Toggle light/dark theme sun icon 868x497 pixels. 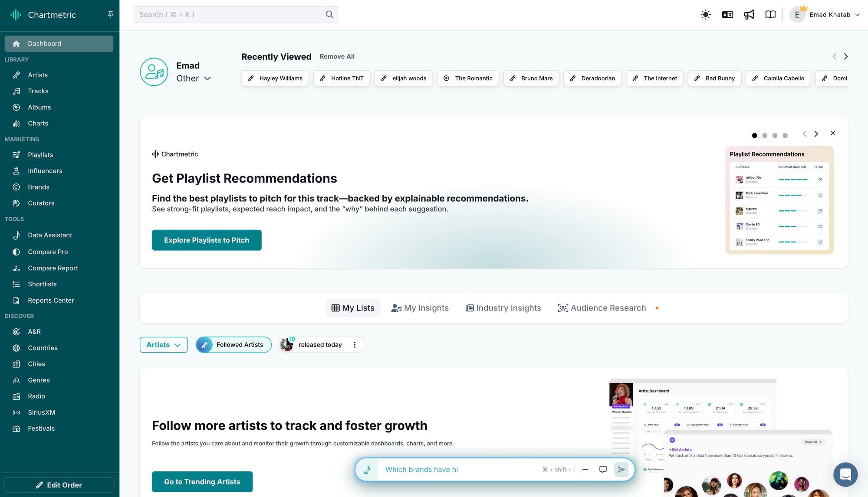(x=706, y=15)
